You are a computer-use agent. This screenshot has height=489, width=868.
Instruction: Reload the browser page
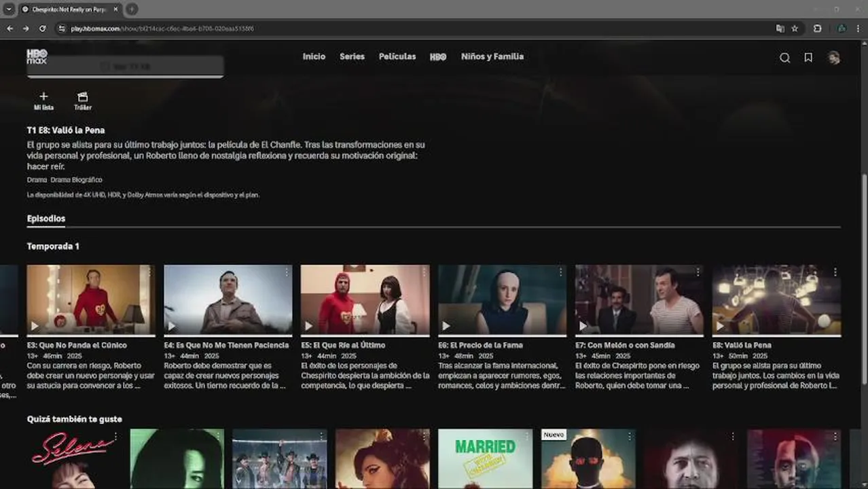(x=42, y=29)
